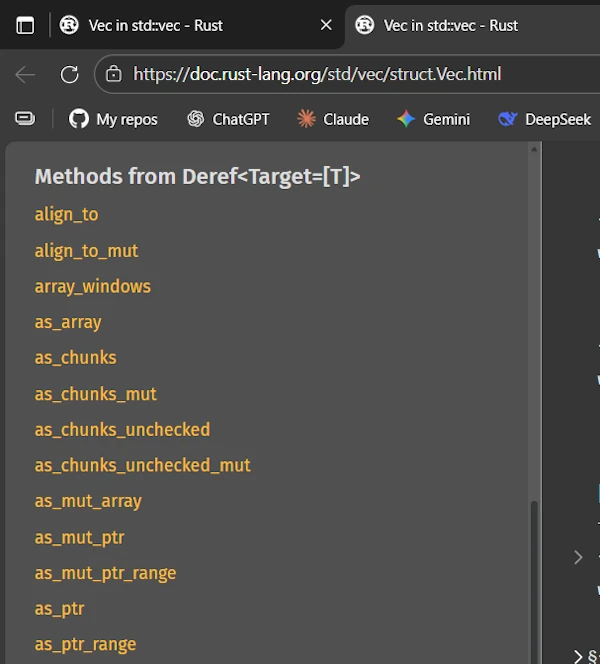The width and height of the screenshot is (600, 664).
Task: Select the as_ptr_range method link
Action: tap(85, 644)
